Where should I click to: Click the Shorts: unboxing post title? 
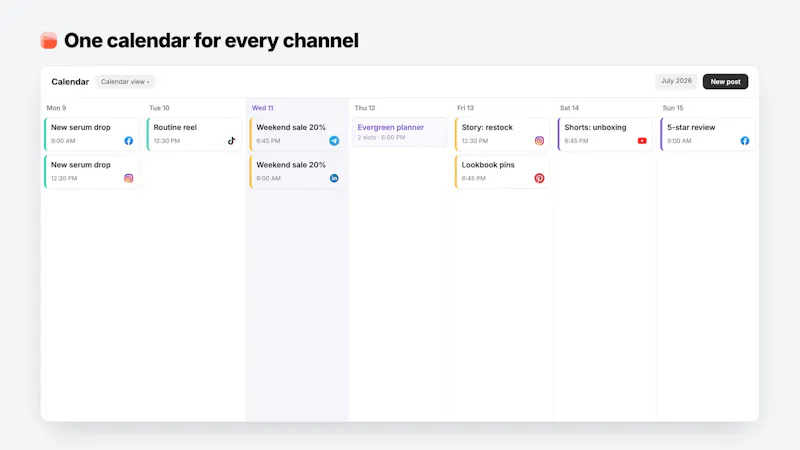(x=595, y=128)
